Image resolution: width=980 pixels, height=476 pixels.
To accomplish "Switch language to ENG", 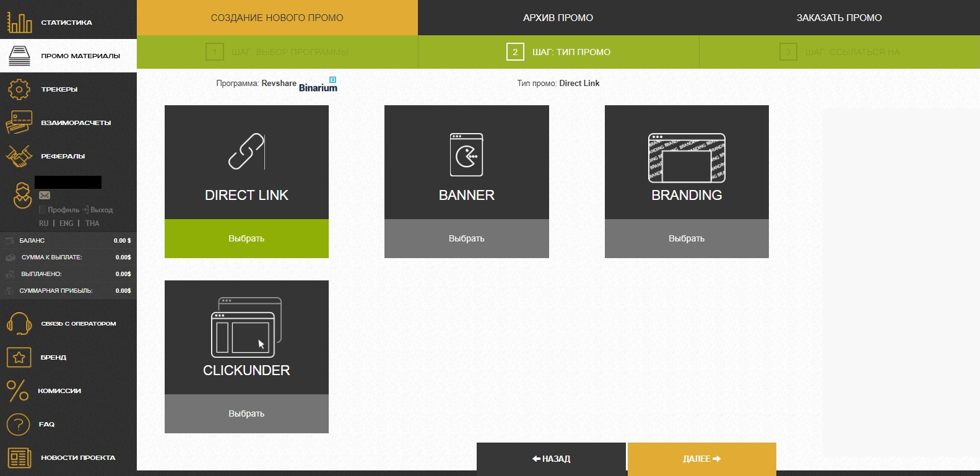I will 66,223.
